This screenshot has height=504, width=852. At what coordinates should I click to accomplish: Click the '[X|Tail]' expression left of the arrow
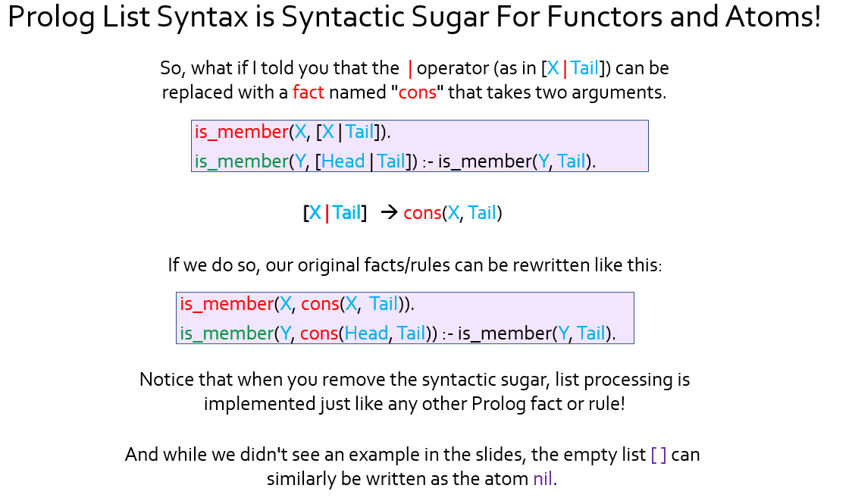coord(335,213)
